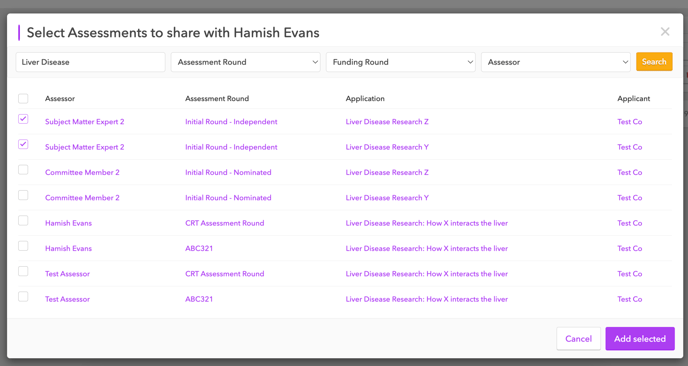Open CRT Assessment Round link in Test Assessor row
This screenshot has width=688, height=366.
(x=225, y=274)
